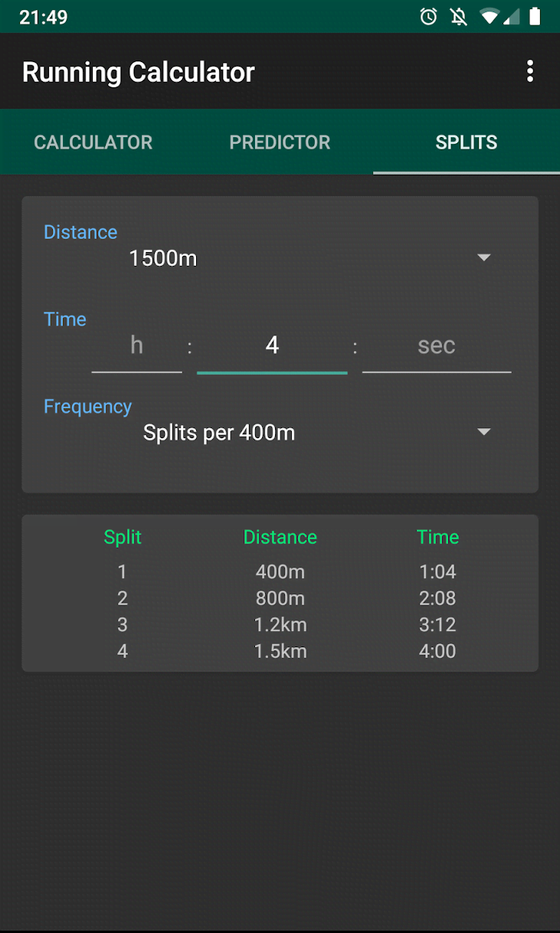Expand the Frequency dropdown arrow
Viewport: 560px width, 933px height.
click(x=483, y=433)
